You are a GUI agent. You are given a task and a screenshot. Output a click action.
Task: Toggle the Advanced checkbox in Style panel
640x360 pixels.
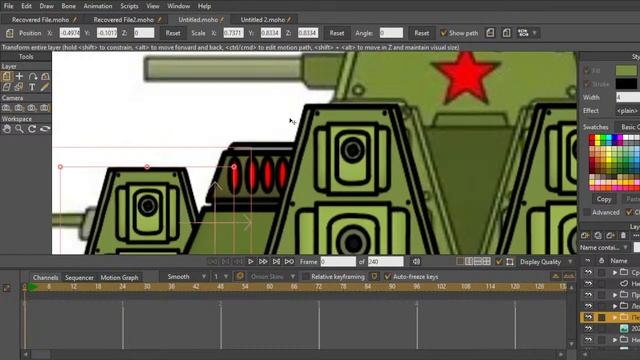[587, 212]
